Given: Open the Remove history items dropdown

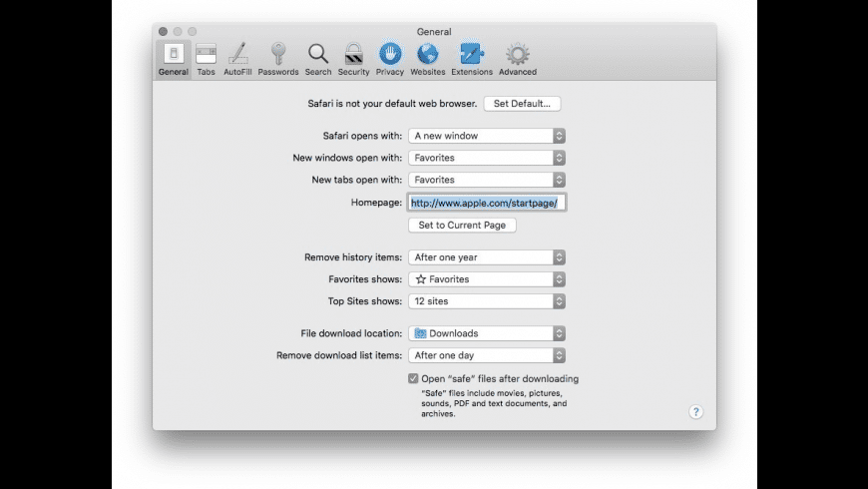Looking at the screenshot, I should click(x=487, y=256).
